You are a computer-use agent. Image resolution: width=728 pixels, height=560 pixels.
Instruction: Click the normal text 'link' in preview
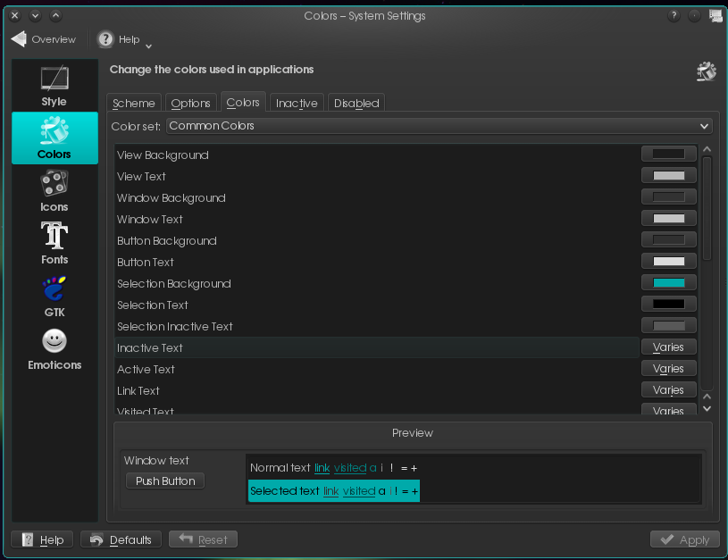pos(322,468)
